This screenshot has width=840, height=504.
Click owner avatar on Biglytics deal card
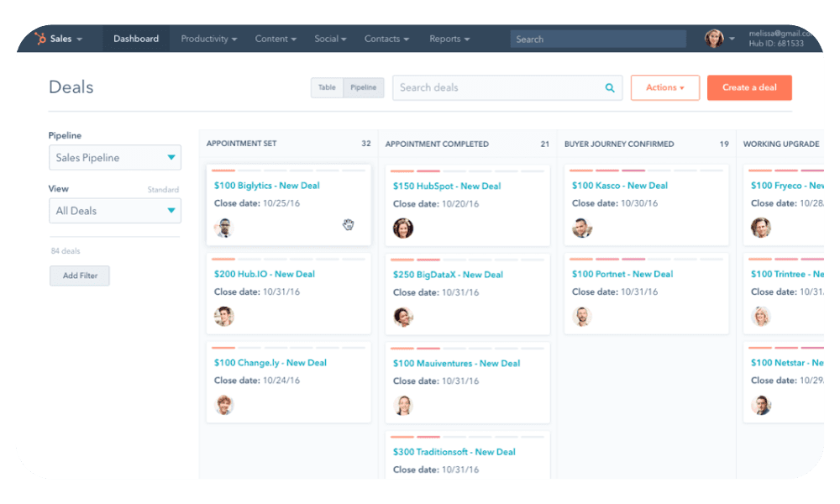pyautogui.click(x=224, y=228)
